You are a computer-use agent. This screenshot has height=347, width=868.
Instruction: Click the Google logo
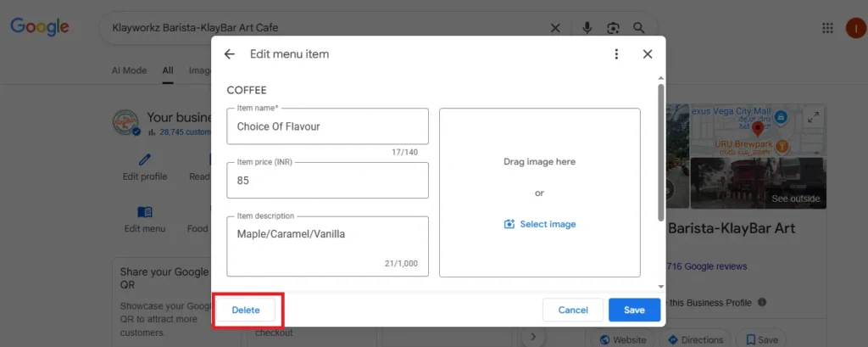[x=39, y=27]
